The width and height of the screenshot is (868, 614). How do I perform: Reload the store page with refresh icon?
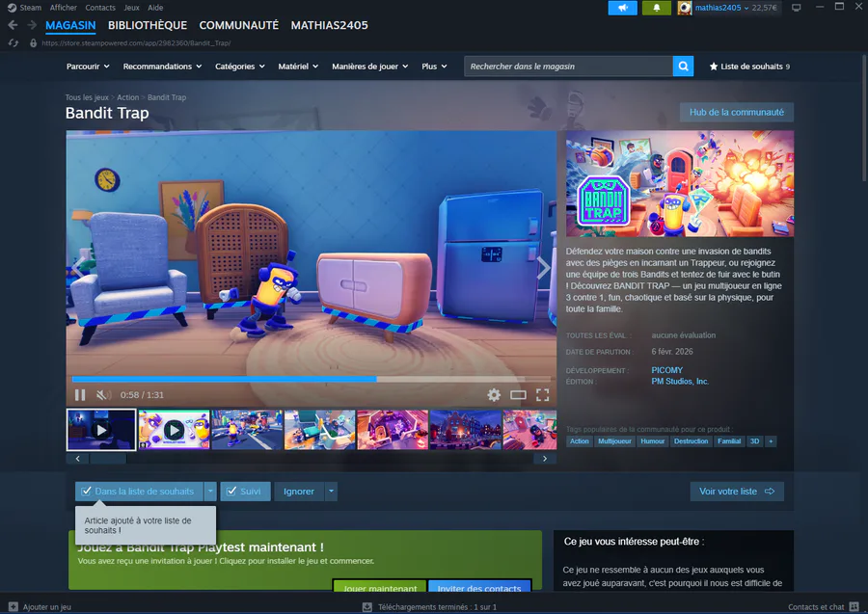pos(14,43)
